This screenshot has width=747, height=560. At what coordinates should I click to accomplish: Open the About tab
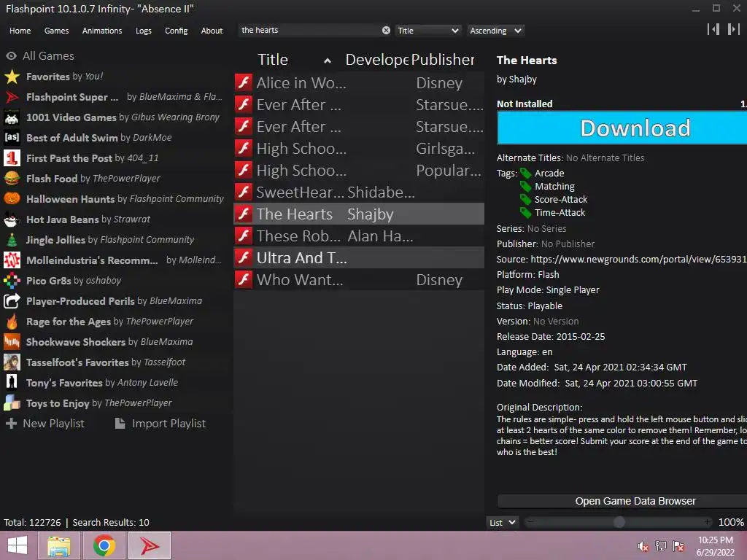pyautogui.click(x=212, y=31)
